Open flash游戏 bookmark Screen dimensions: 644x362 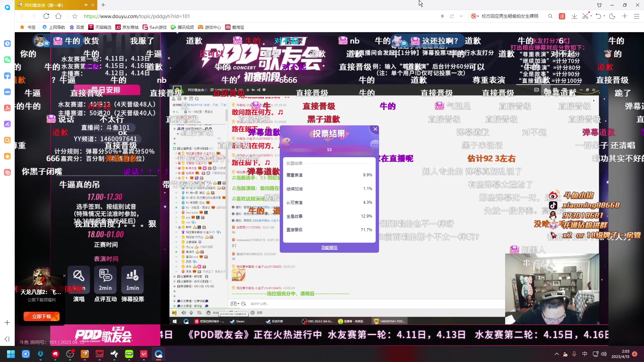coord(155,27)
